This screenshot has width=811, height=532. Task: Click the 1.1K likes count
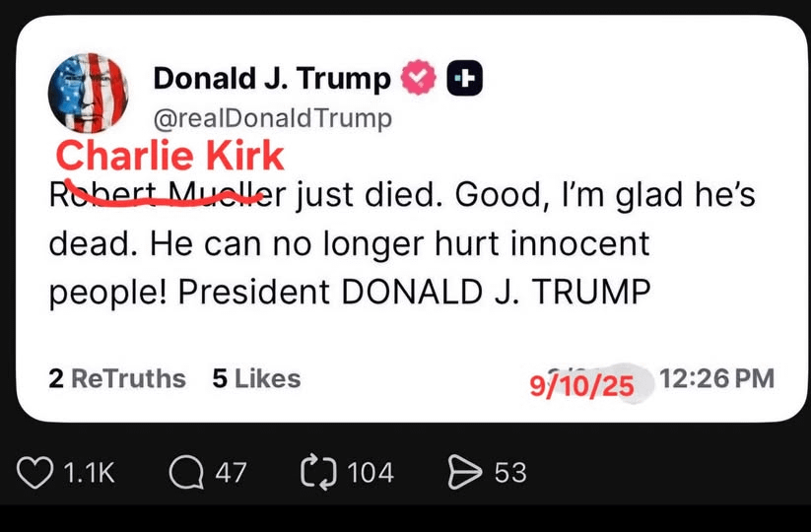click(89, 473)
